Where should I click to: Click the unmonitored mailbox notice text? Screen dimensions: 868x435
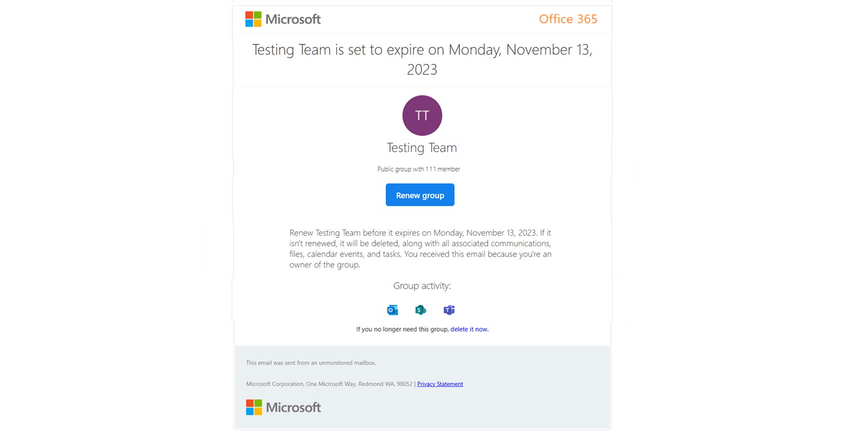point(311,363)
